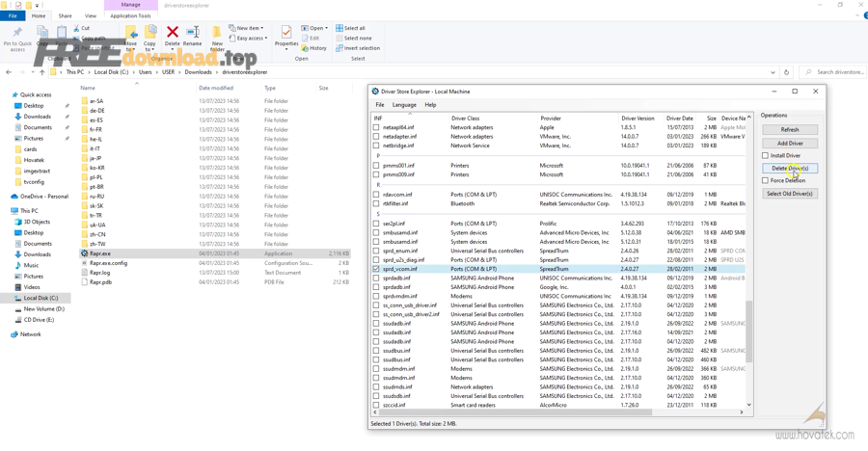Switch to the Share ribbon tab
Screen dimensions: 868x451
[x=66, y=16]
